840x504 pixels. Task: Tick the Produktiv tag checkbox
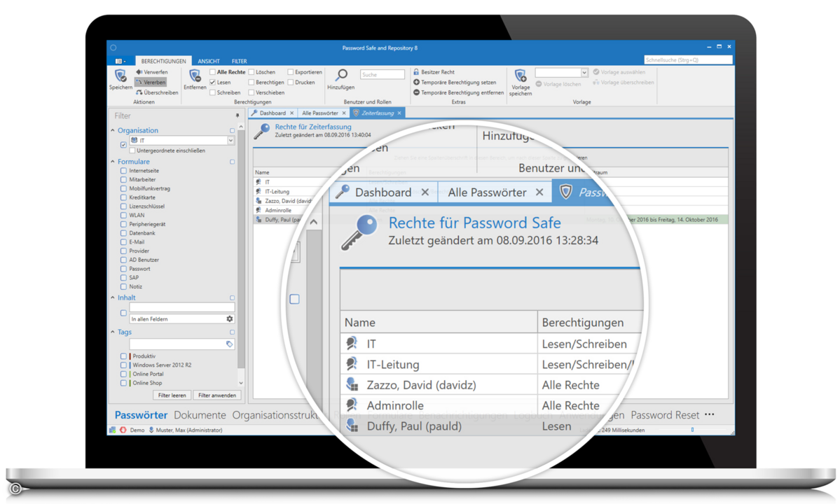tap(124, 356)
